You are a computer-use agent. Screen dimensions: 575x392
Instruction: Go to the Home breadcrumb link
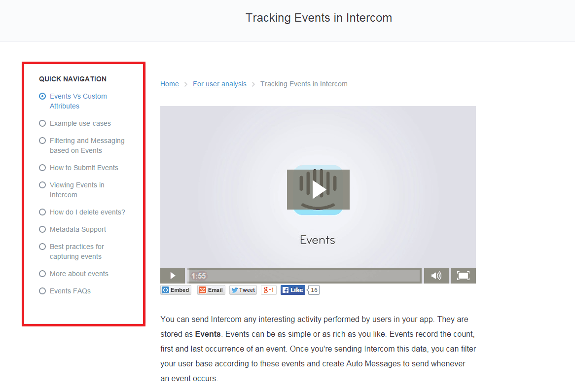click(x=170, y=84)
